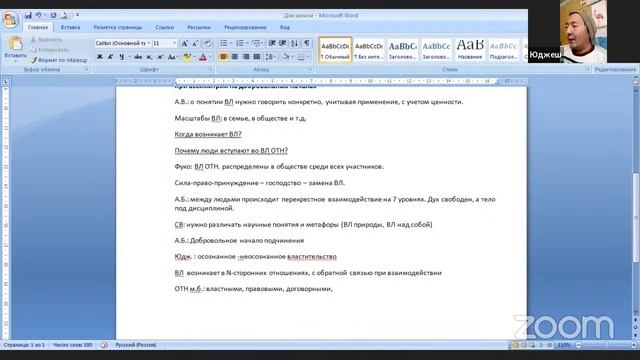Activate Формат по образцу format painter

click(x=59, y=60)
